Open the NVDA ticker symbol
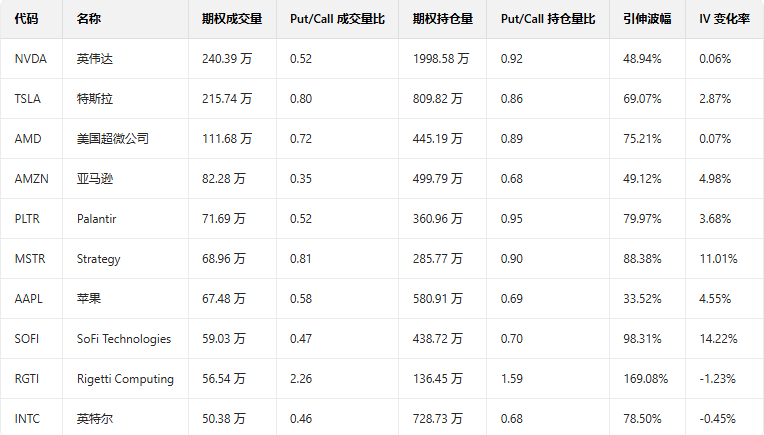 (x=31, y=59)
